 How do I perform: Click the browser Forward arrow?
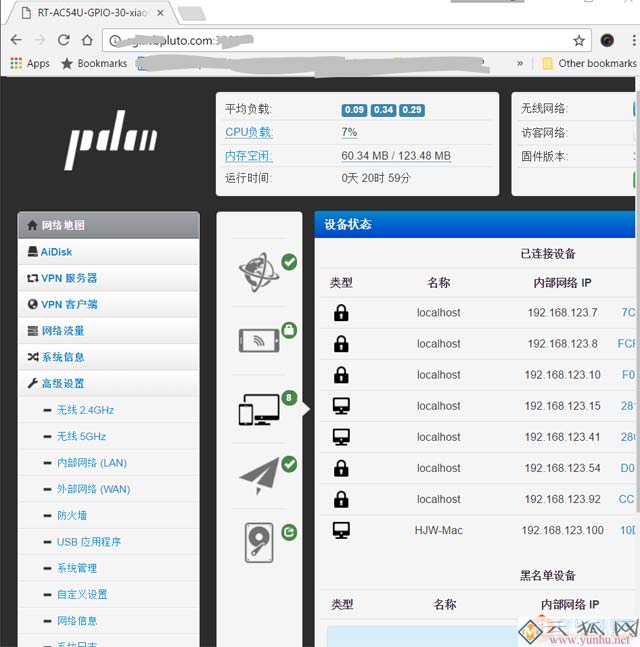point(40,40)
